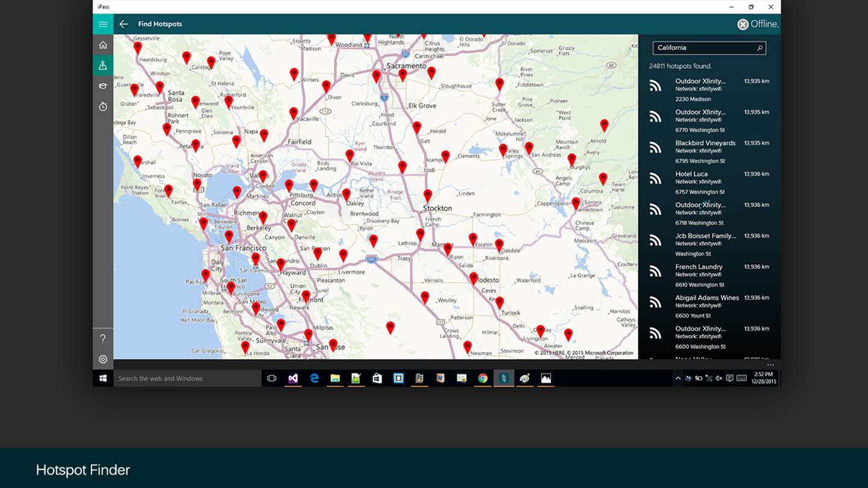Open the graduation cap sidebar section
The height and width of the screenshot is (488, 868).
click(x=103, y=86)
